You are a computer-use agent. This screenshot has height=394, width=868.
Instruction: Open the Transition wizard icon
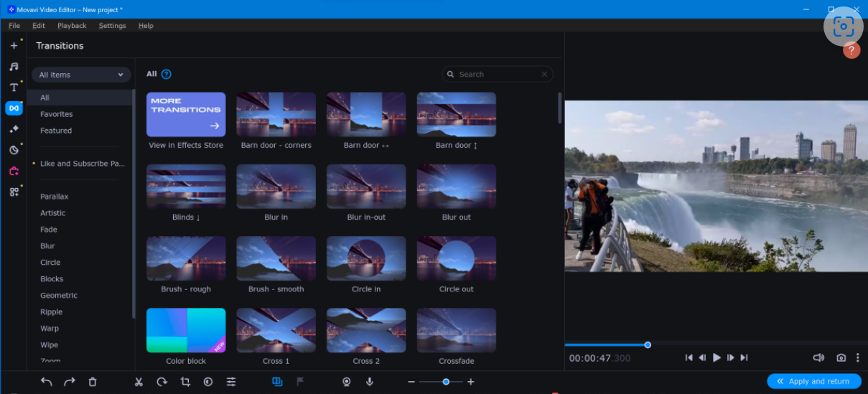point(277,382)
